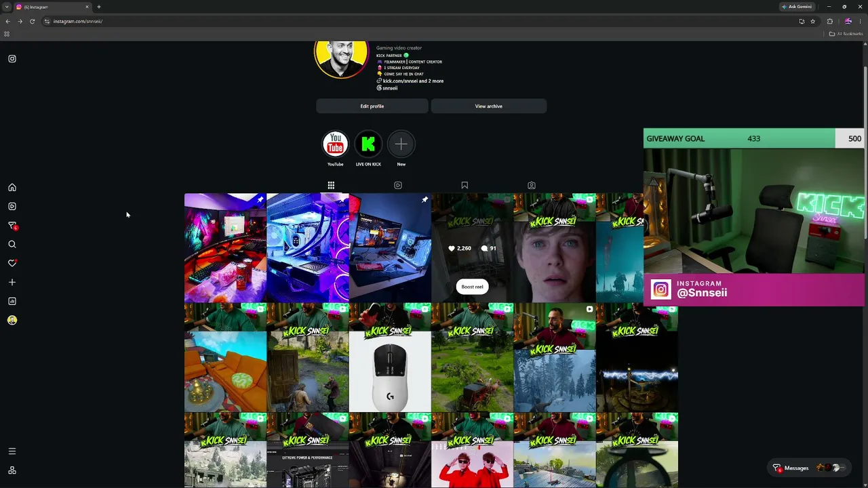Click the install app icon in address bar
Screen dimensions: 868x488
[x=802, y=21]
